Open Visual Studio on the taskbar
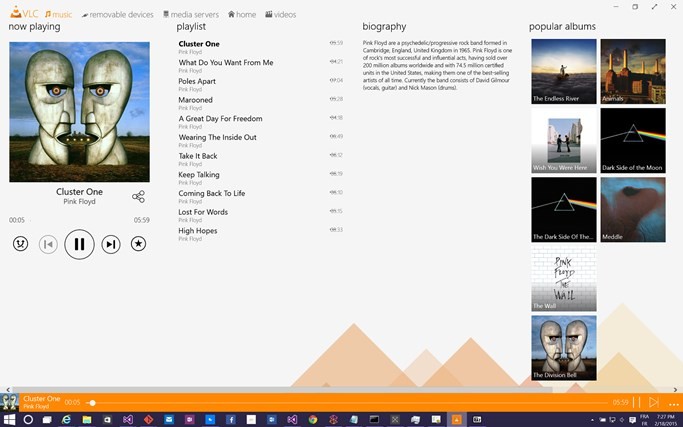The image size is (683, 427). tap(128, 420)
